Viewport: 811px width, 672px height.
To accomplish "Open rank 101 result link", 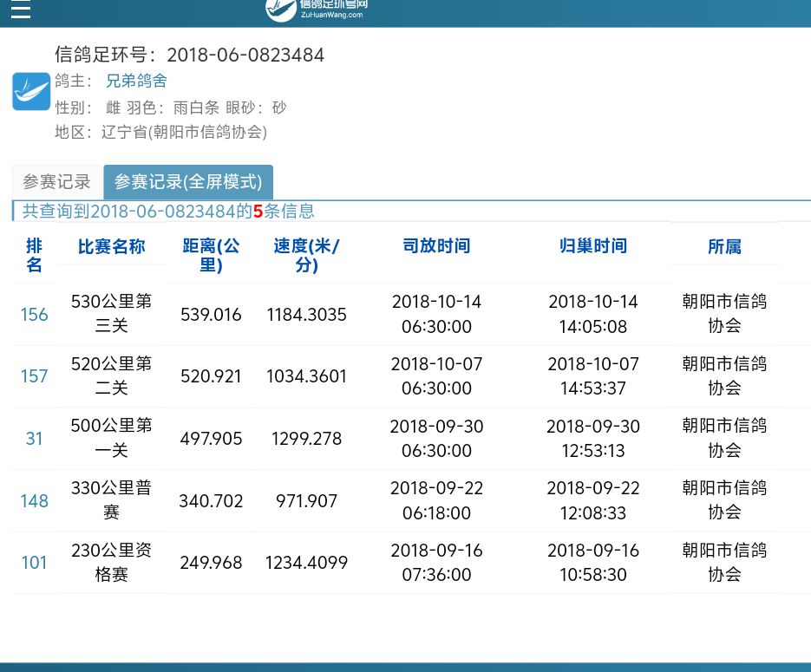I will point(34,563).
